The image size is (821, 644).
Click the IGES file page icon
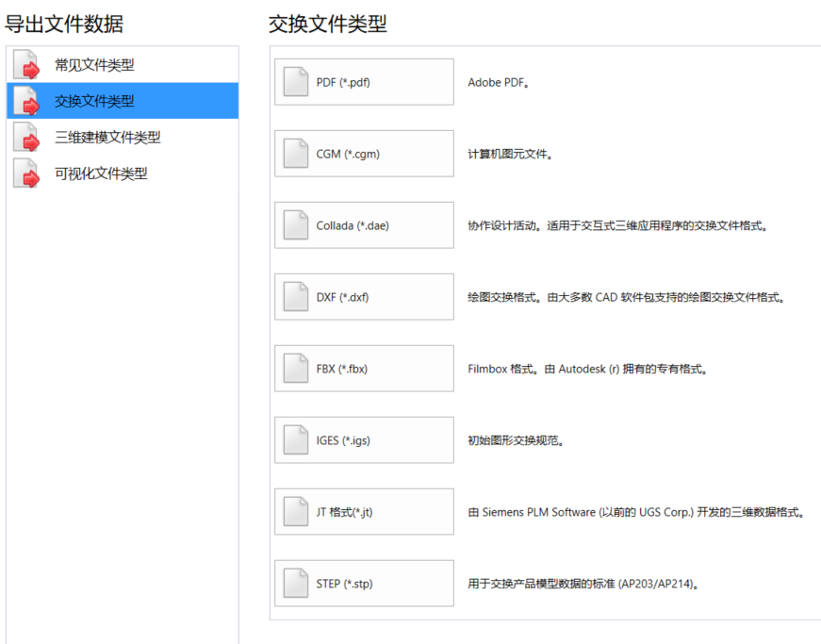tap(296, 440)
